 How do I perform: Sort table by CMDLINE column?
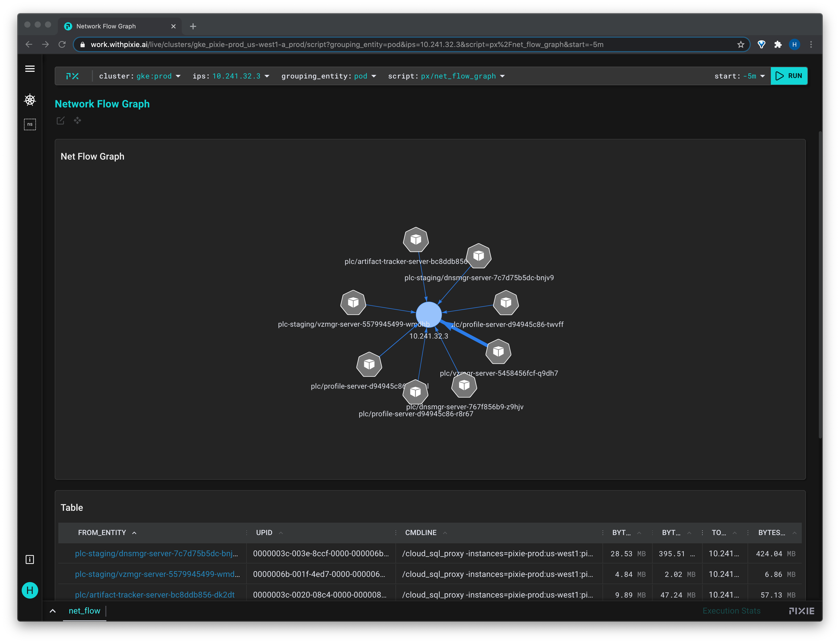coord(421,533)
